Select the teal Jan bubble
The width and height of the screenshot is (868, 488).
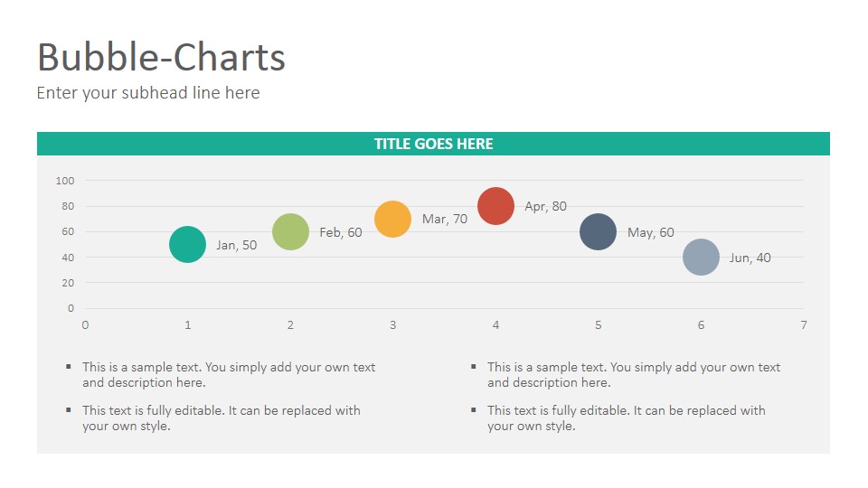pos(188,245)
